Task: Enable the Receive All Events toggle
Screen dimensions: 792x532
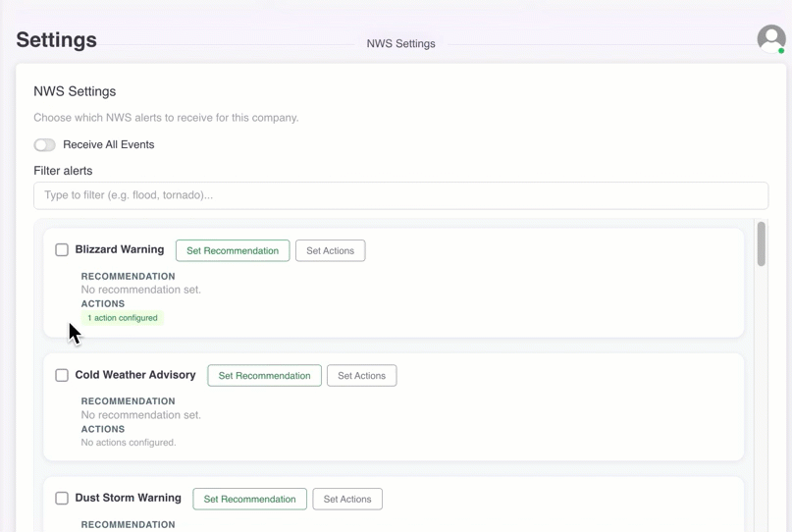Action: coord(45,145)
